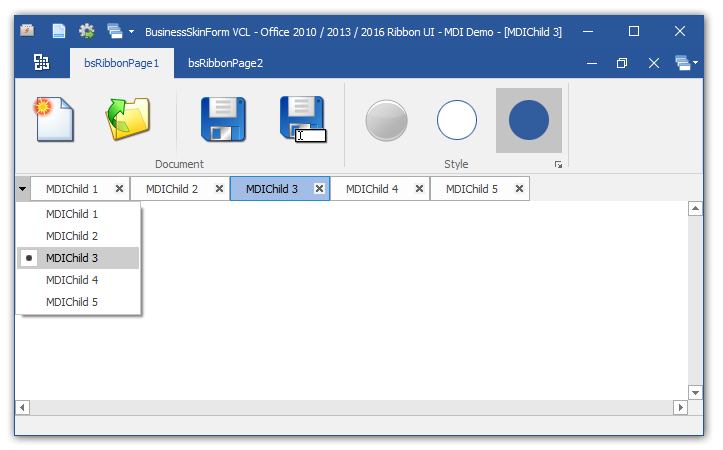This screenshot has width=723, height=450.
Task: Click the cascading windows icon in title bar
Action: coord(115,31)
